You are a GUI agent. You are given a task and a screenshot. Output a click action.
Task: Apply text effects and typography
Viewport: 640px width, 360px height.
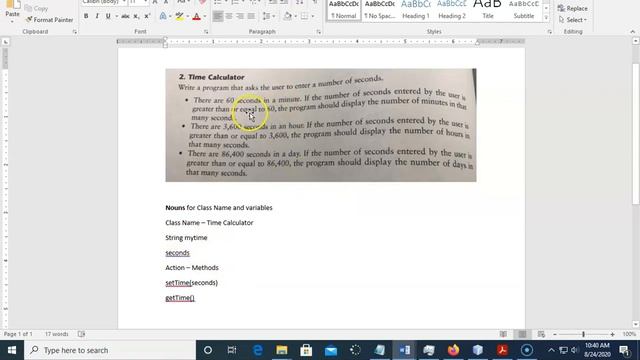tap(163, 16)
